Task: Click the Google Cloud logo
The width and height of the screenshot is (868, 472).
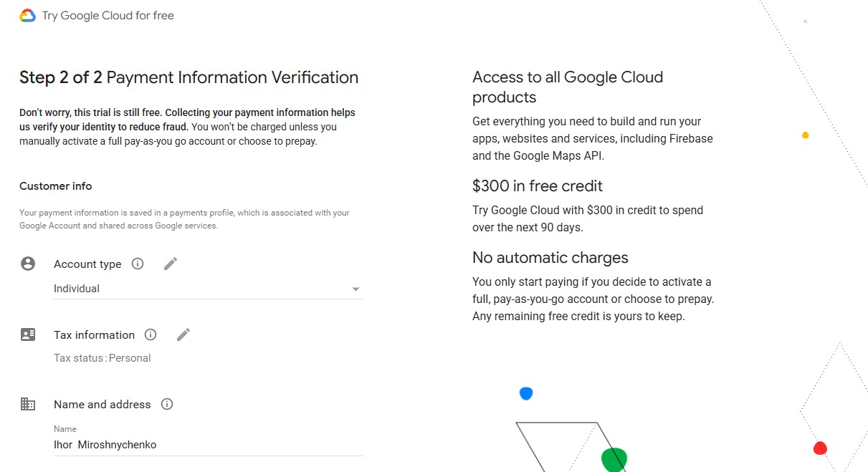Action: [28, 14]
